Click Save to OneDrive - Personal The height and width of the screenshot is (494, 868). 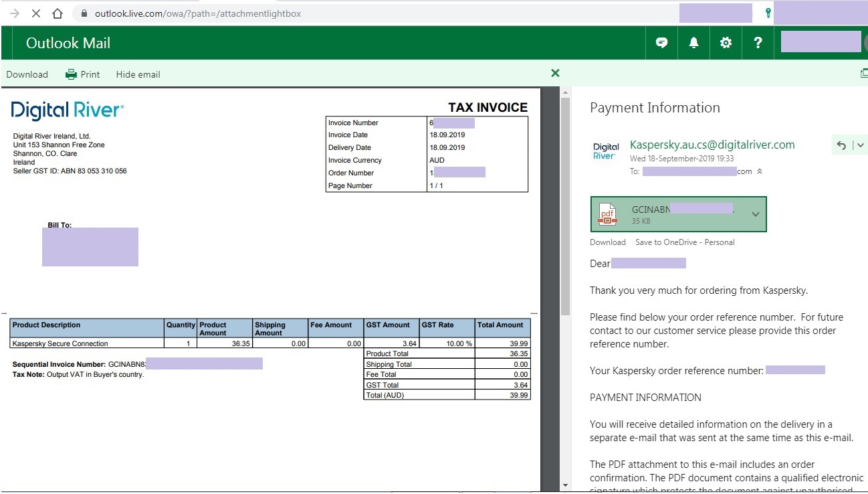[685, 242]
